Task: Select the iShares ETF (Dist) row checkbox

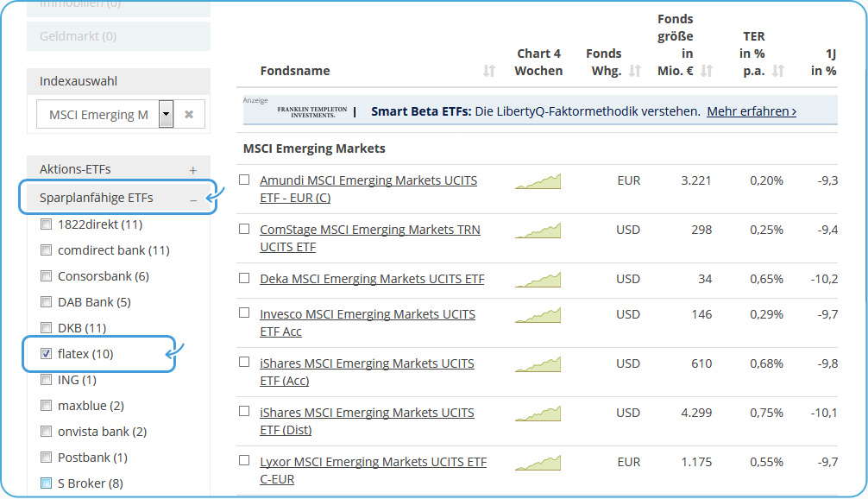Action: click(244, 412)
